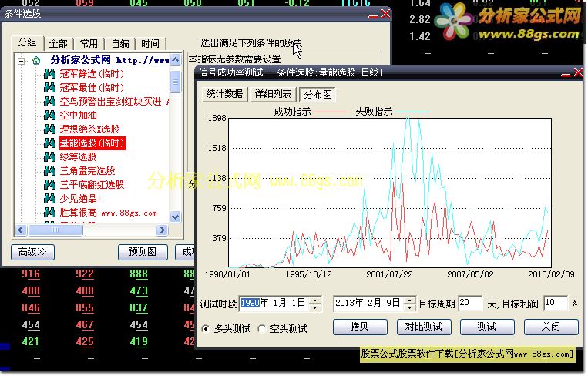Viewport: 588px width, 376px height.
Task: Click binoculars icon beside 胜算很高
Action: pyautogui.click(x=49, y=212)
